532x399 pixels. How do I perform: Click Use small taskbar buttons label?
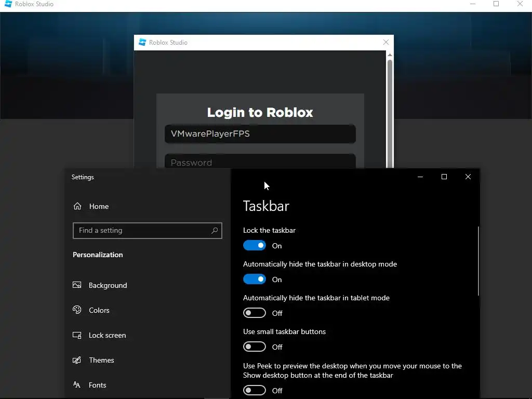(x=284, y=332)
